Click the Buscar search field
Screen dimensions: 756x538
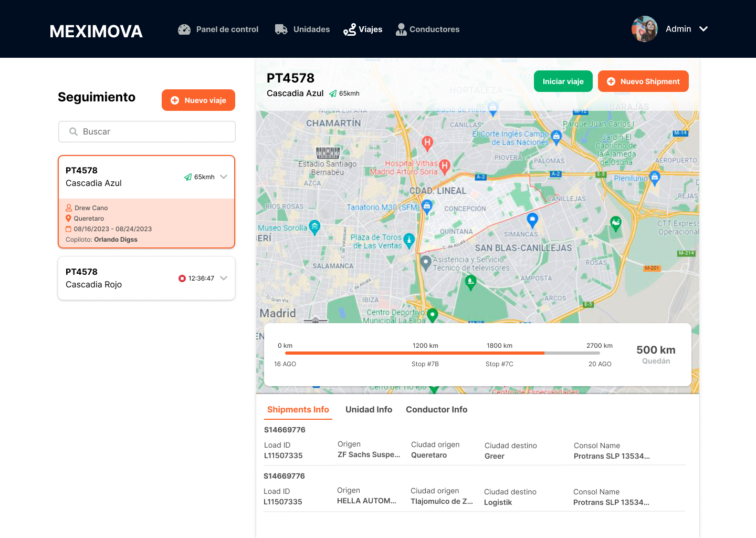coord(147,131)
